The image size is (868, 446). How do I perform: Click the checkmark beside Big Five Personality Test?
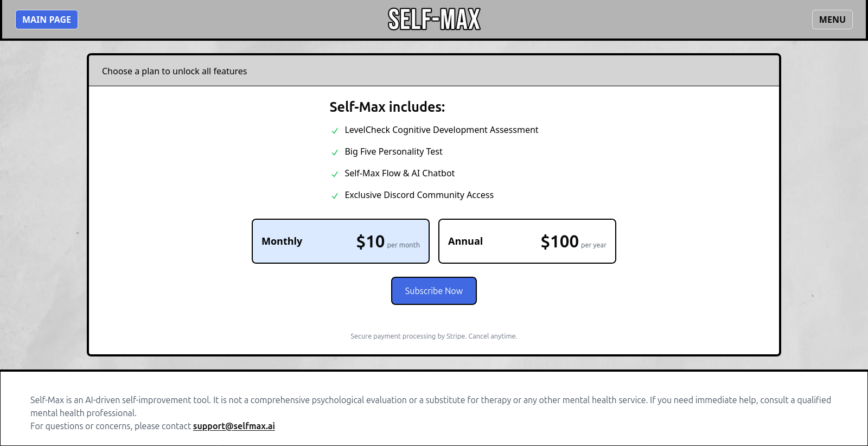335,152
